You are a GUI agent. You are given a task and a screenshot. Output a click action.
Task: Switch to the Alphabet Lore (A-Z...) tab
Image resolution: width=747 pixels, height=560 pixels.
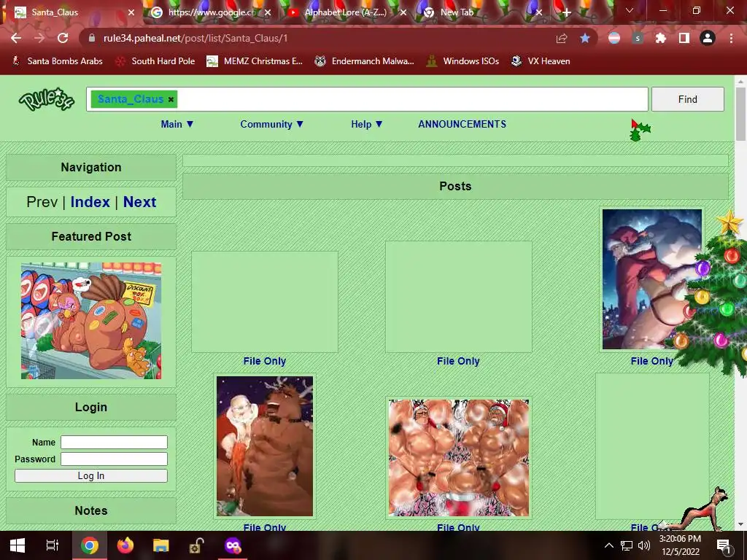(345, 12)
